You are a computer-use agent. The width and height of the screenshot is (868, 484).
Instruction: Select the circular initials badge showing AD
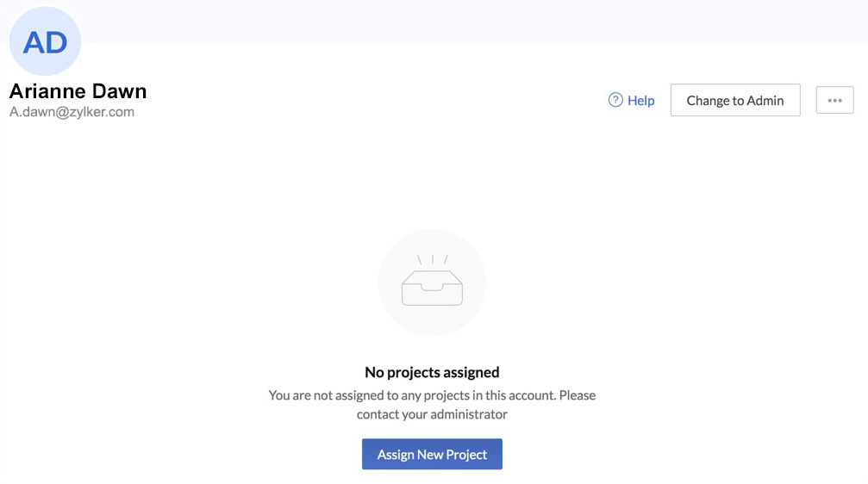[x=45, y=41]
